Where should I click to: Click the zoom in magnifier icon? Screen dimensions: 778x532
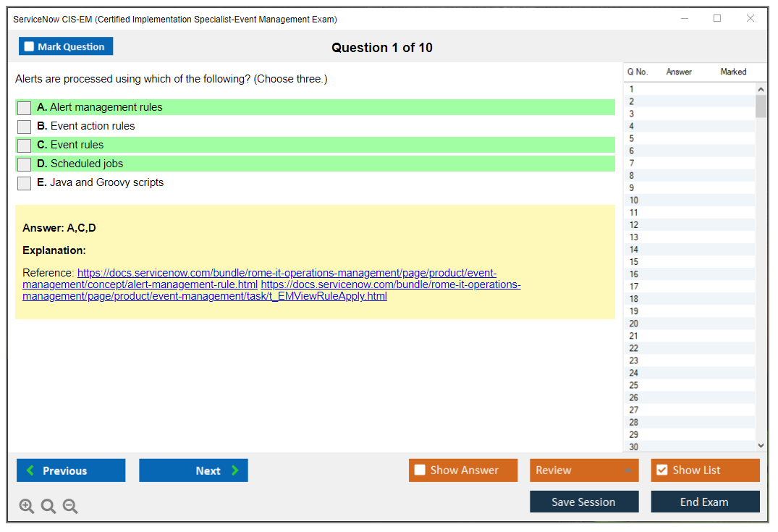pyautogui.click(x=27, y=507)
